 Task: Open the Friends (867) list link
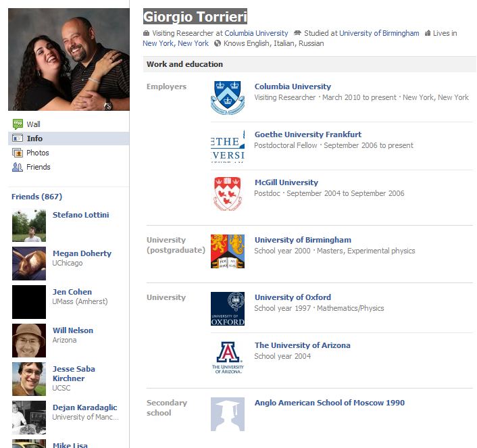coord(36,197)
